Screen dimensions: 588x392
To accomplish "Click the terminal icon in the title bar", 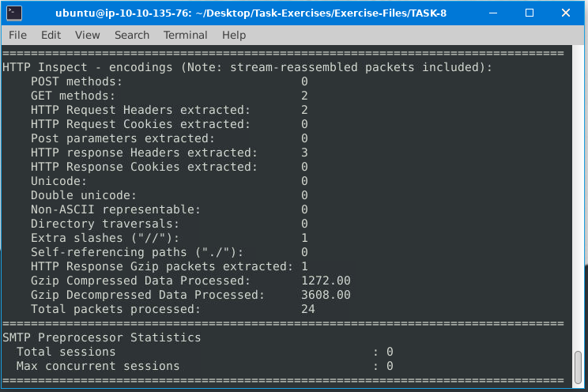I will click(13, 13).
